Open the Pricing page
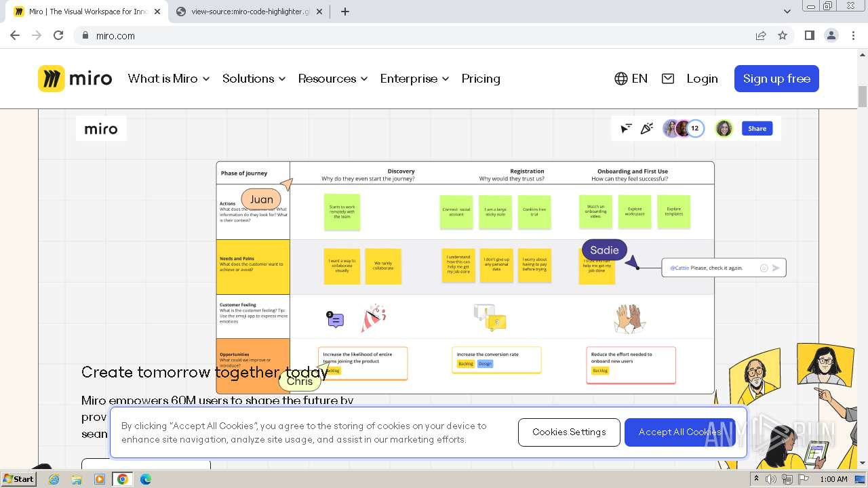Viewport: 868px width, 488px height. [481, 79]
